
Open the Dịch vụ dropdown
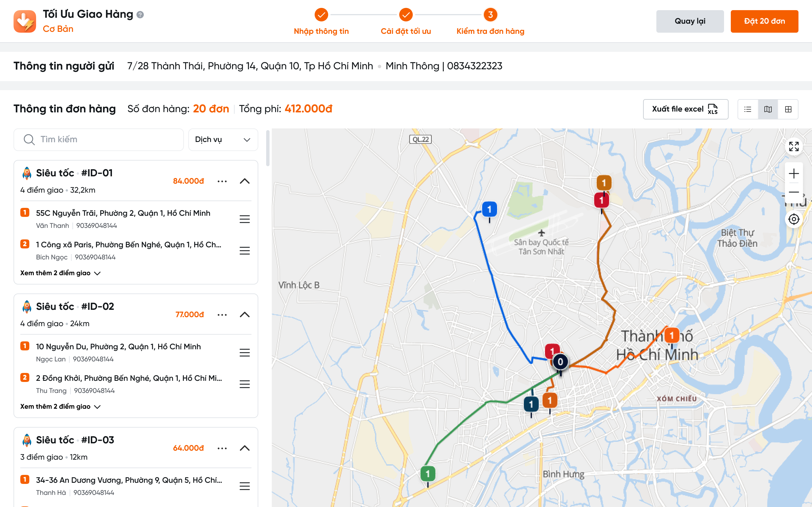tap(223, 139)
